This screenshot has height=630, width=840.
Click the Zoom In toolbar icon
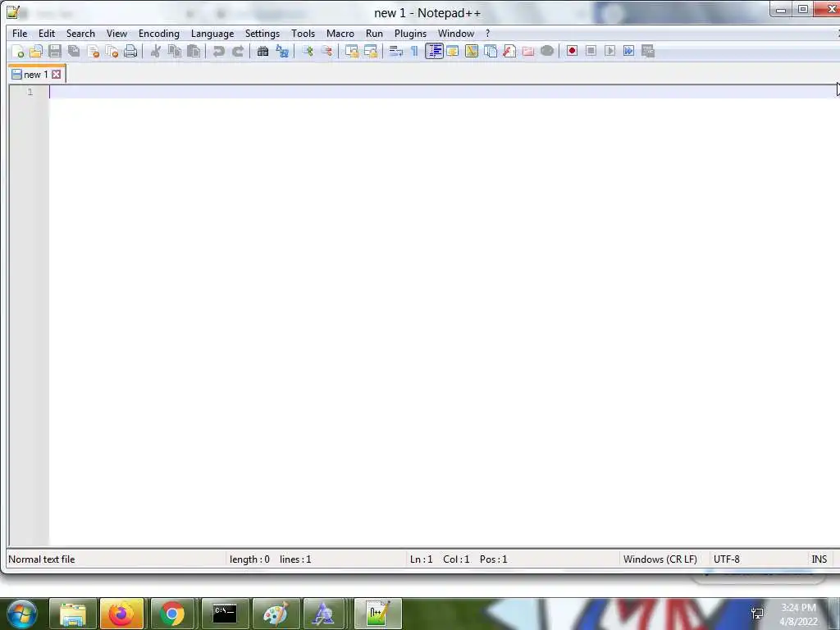[x=308, y=52]
